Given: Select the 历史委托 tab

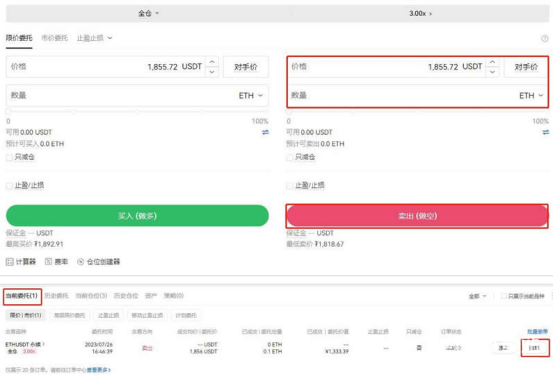Looking at the screenshot, I should click(57, 296).
